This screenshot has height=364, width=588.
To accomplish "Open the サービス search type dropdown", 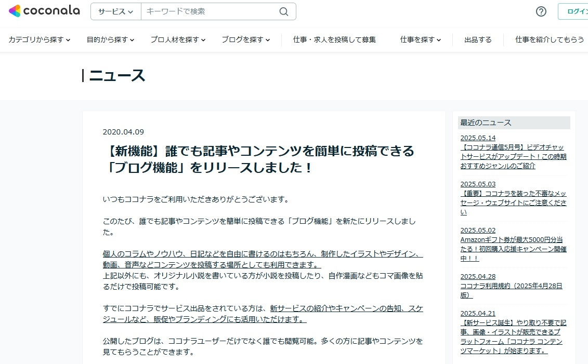I will click(116, 11).
